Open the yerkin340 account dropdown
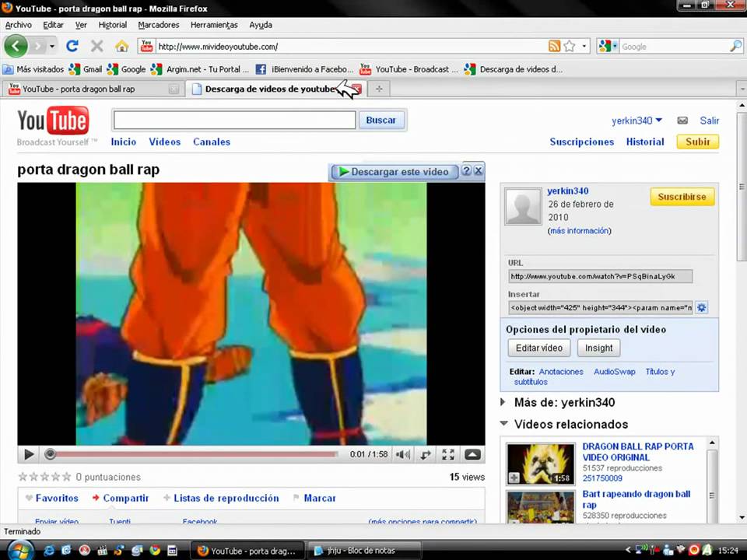 coord(637,121)
